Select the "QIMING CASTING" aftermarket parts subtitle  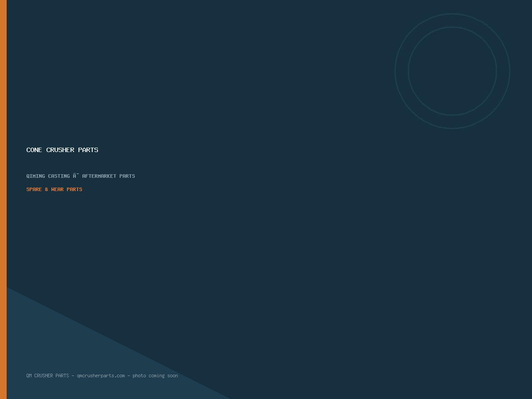[x=81, y=176]
